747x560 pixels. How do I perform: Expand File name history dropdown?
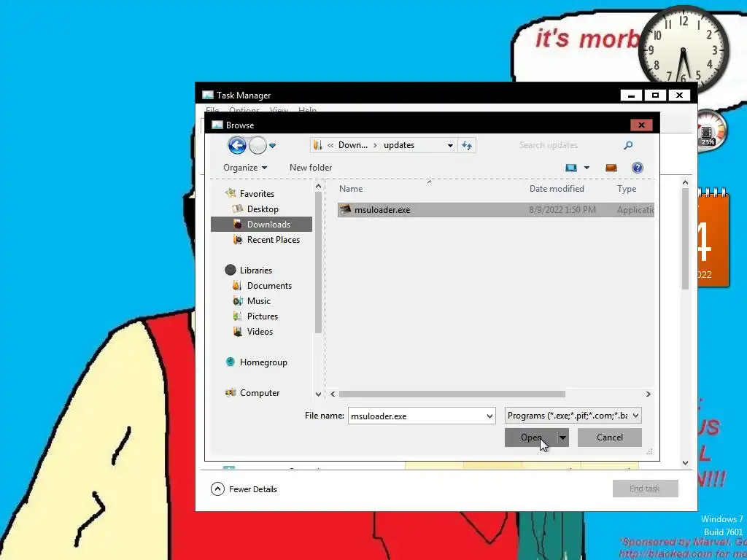(x=489, y=416)
